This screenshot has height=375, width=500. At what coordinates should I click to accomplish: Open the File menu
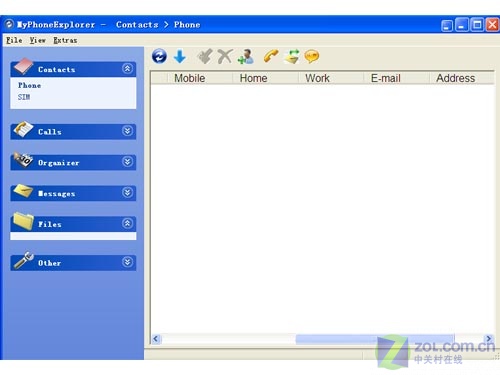(x=14, y=40)
